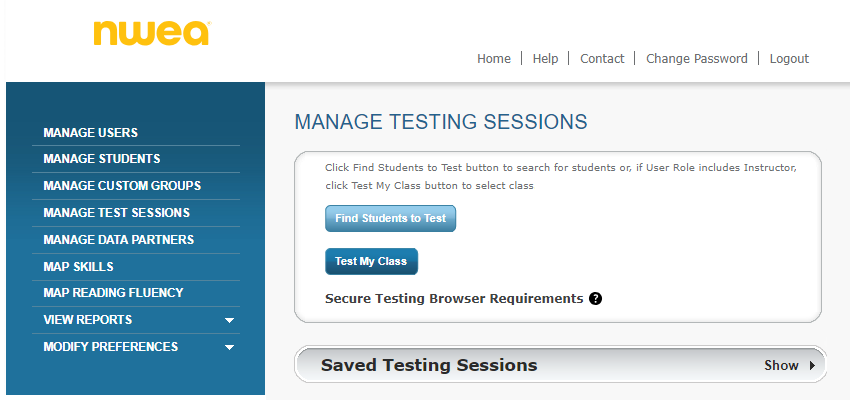This screenshot has height=400, width=850.
Task: Click the Saved Testing Sessions header title
Action: (x=429, y=365)
